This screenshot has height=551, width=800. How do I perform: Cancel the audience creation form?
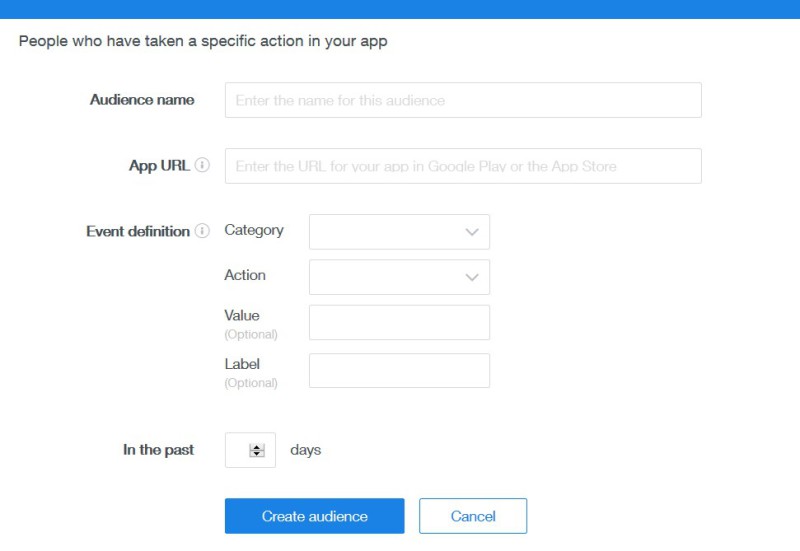click(x=472, y=516)
